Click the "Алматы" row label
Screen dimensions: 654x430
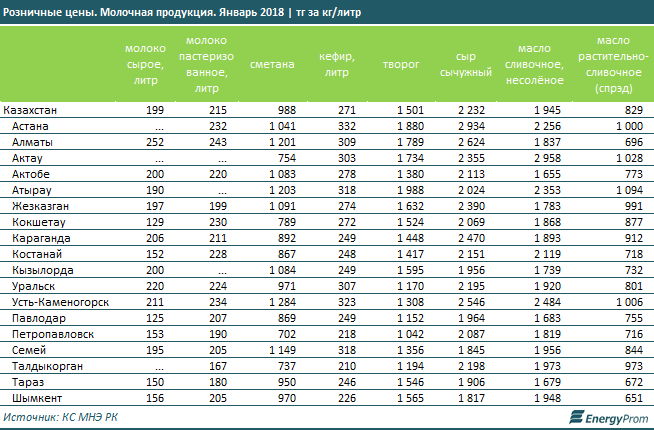pyautogui.click(x=34, y=143)
